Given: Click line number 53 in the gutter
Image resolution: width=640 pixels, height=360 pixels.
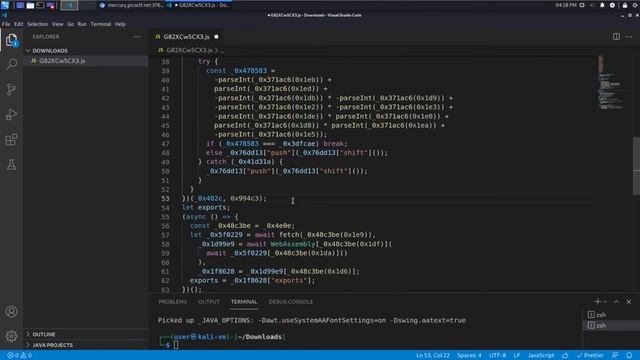Looking at the screenshot, I should point(165,198).
